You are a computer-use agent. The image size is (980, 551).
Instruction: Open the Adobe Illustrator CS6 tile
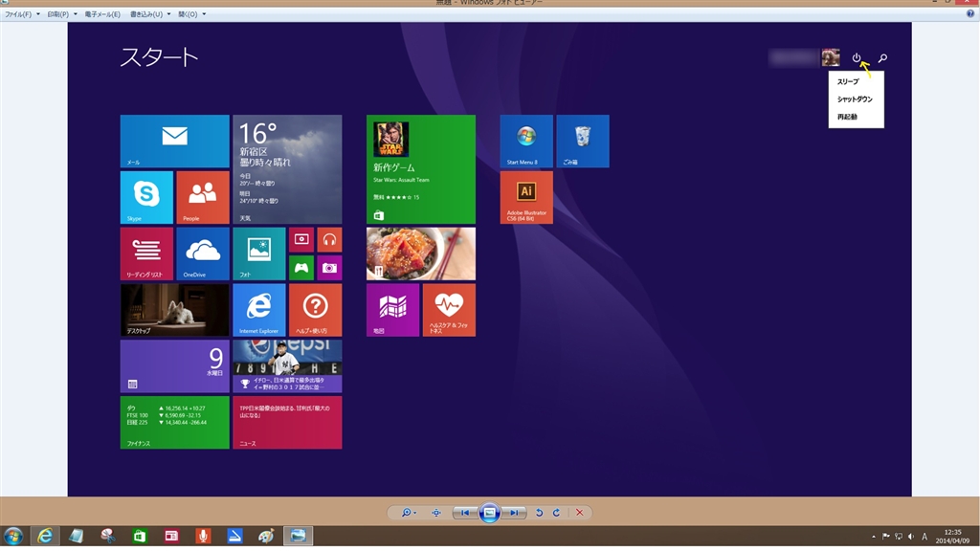pos(526,197)
